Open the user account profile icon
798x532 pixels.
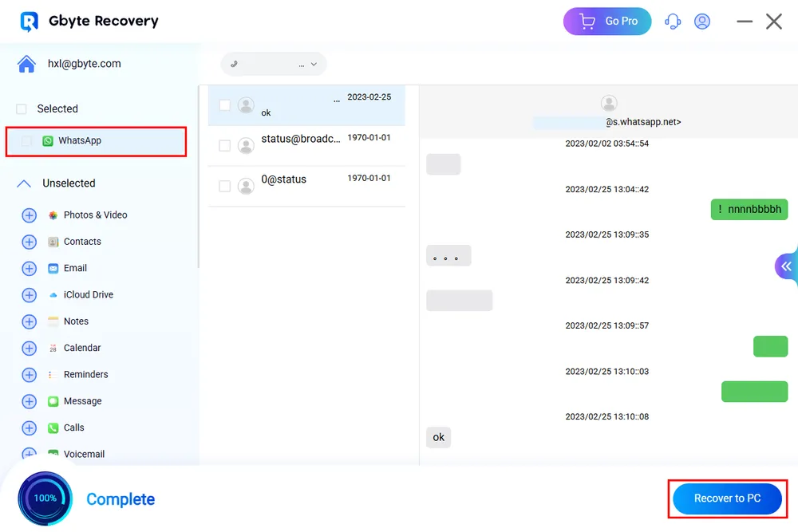[702, 22]
